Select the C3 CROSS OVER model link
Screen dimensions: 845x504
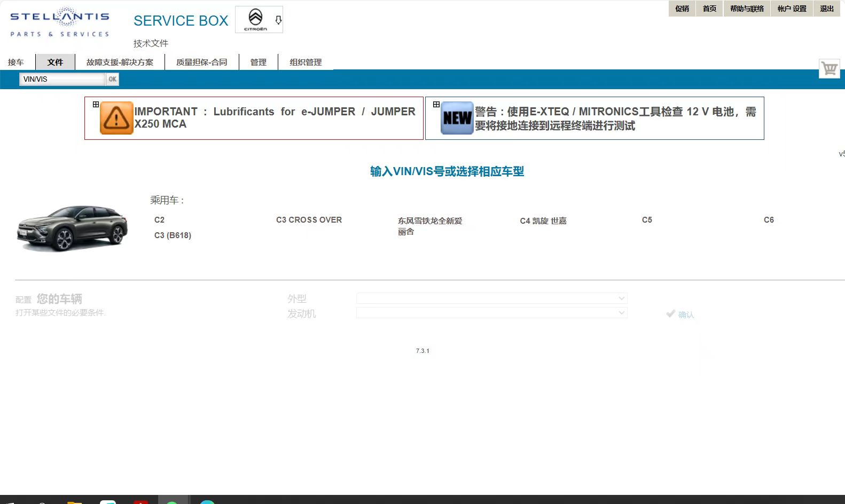(309, 220)
